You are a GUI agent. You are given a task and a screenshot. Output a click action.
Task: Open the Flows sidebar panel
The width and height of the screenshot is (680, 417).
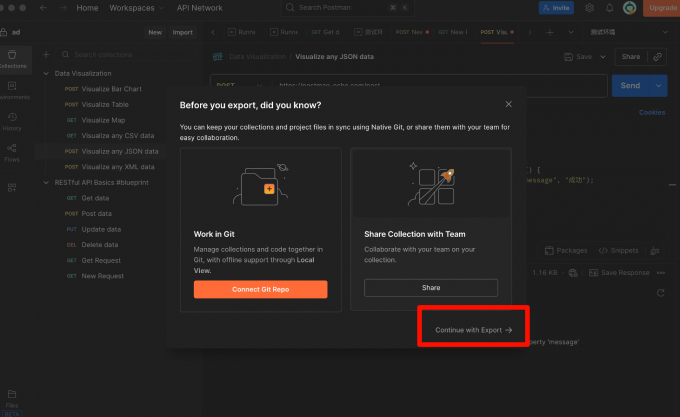[12, 153]
